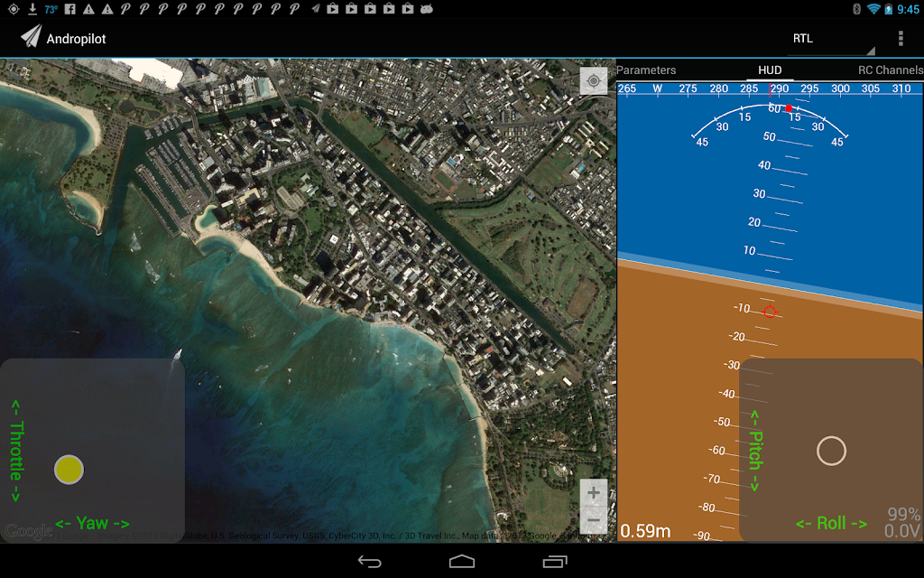The image size is (924, 578).
Task: Click the 99% battery readout in HUD
Action: [x=903, y=514]
